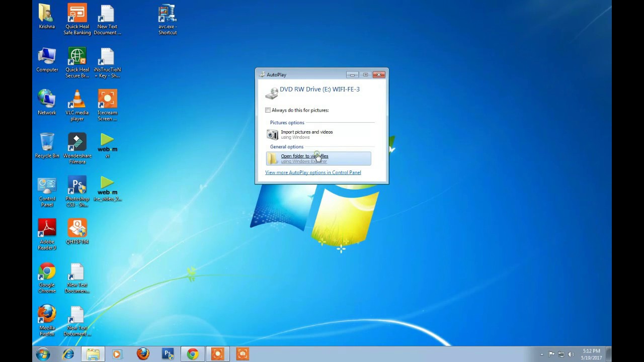Select the Network desktop icon
Screen dimensions: 644x362
click(x=47, y=103)
